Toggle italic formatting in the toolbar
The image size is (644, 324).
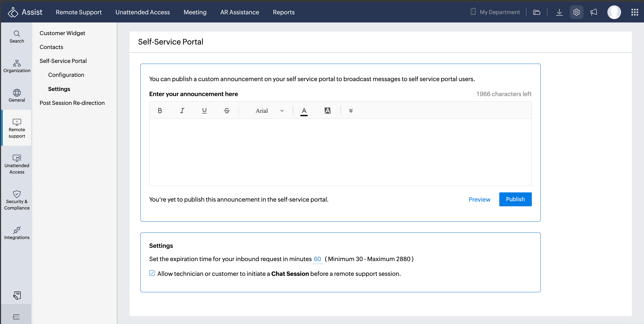(x=182, y=110)
